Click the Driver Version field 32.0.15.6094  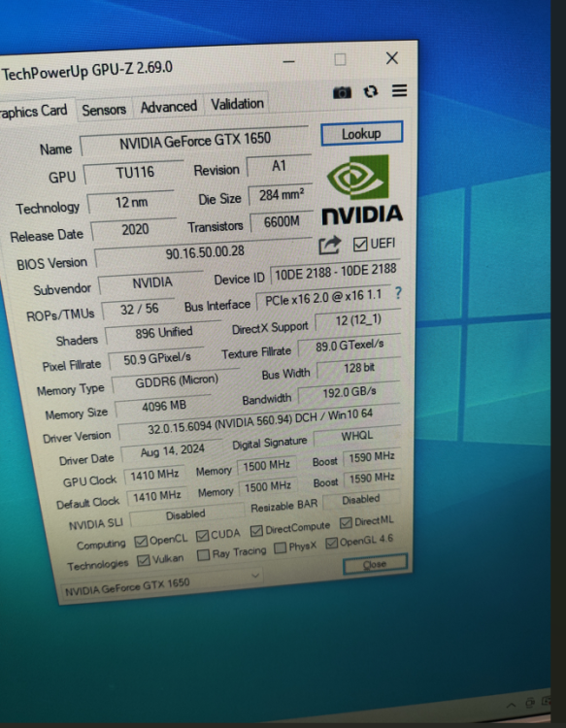click(259, 421)
